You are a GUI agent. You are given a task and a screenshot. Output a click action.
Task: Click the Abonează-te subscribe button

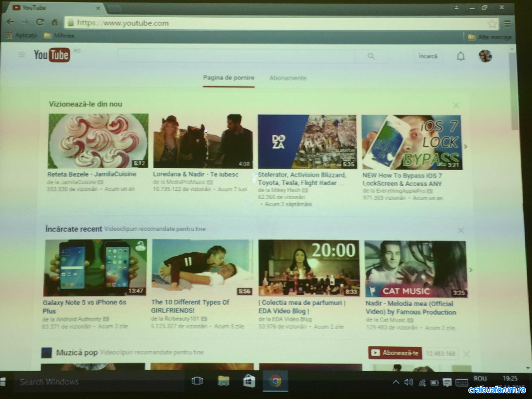tap(395, 353)
